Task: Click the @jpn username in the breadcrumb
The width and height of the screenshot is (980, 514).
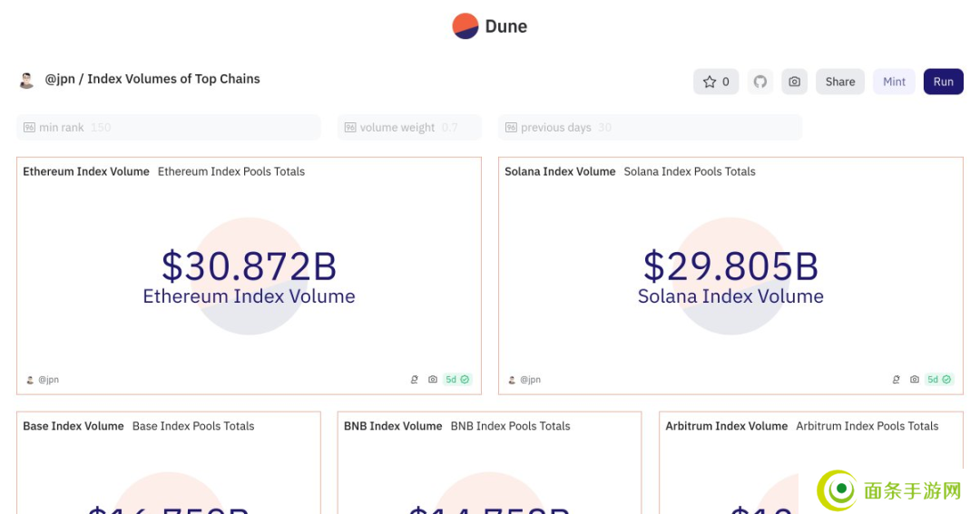Action: pyautogui.click(x=60, y=79)
